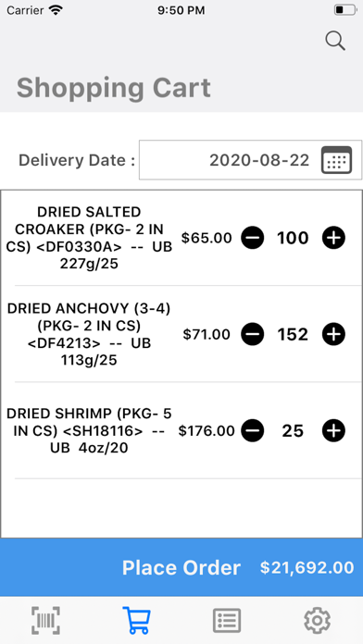Screen dimensions: 363x644
Task: Decrease Dried Anchovy quantity with minus
Action: click(x=253, y=334)
